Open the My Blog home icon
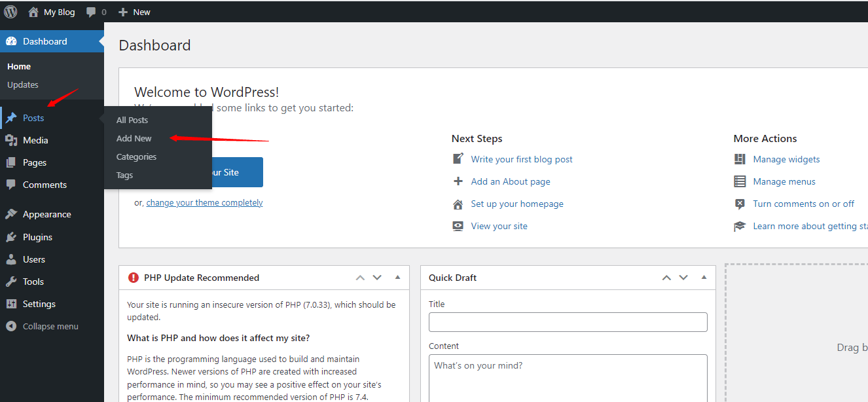The height and width of the screenshot is (402, 868). [x=33, y=12]
